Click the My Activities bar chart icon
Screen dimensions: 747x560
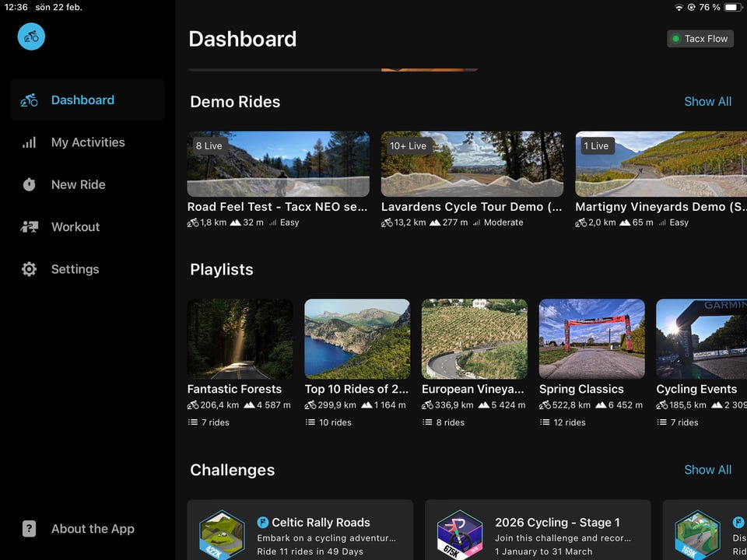[30, 142]
